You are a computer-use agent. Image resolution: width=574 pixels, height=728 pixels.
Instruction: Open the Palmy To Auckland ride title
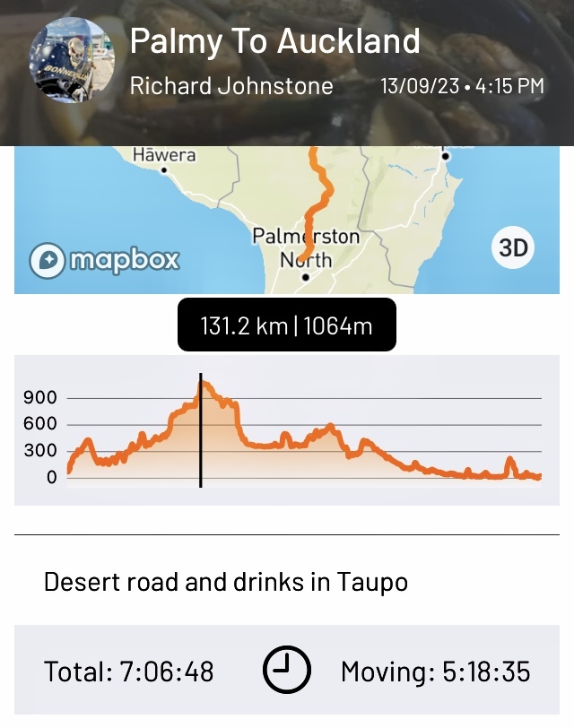[x=274, y=40]
